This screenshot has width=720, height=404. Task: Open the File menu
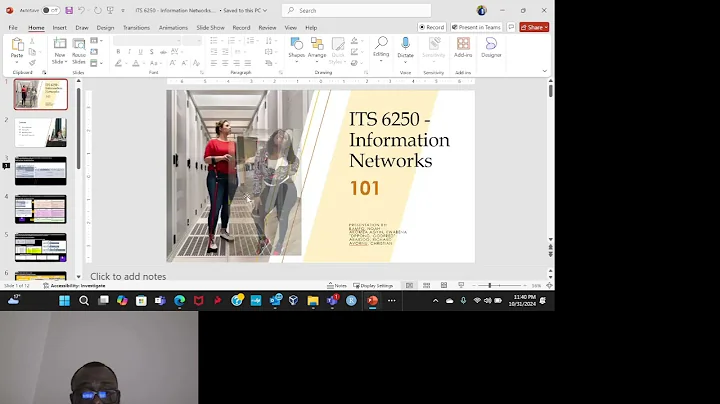pos(13,28)
